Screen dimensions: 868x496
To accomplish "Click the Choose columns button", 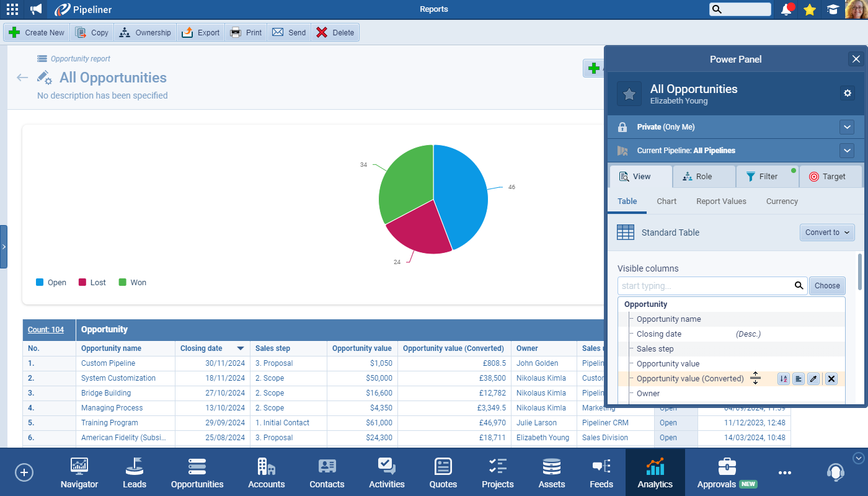I will click(x=827, y=286).
